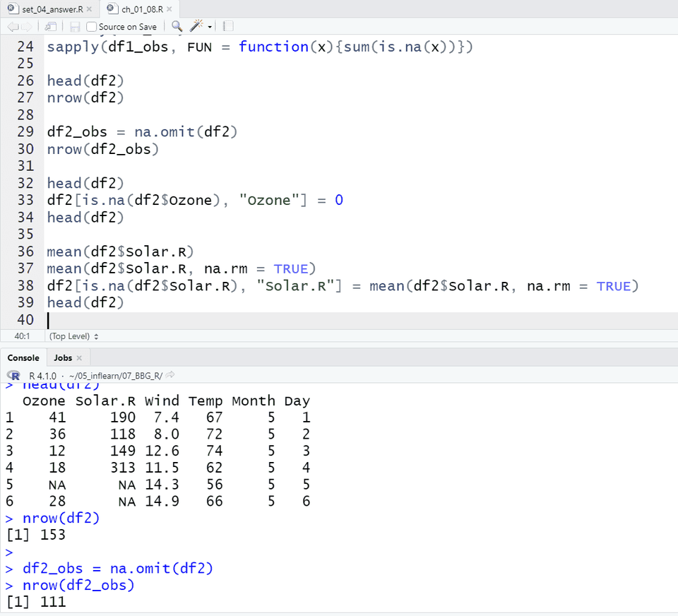Click the code tools magic wand
This screenshot has width=678, height=616.
click(196, 26)
